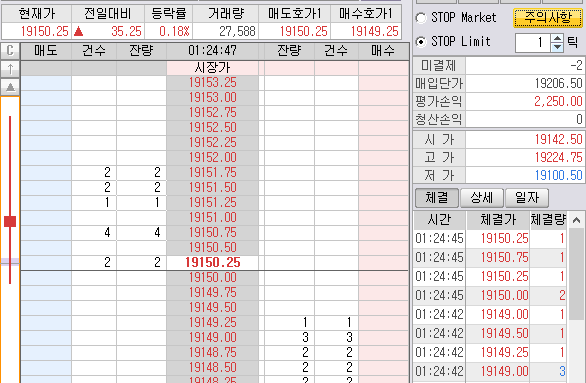Click the 체결가 column header in the trade list

tap(498, 220)
